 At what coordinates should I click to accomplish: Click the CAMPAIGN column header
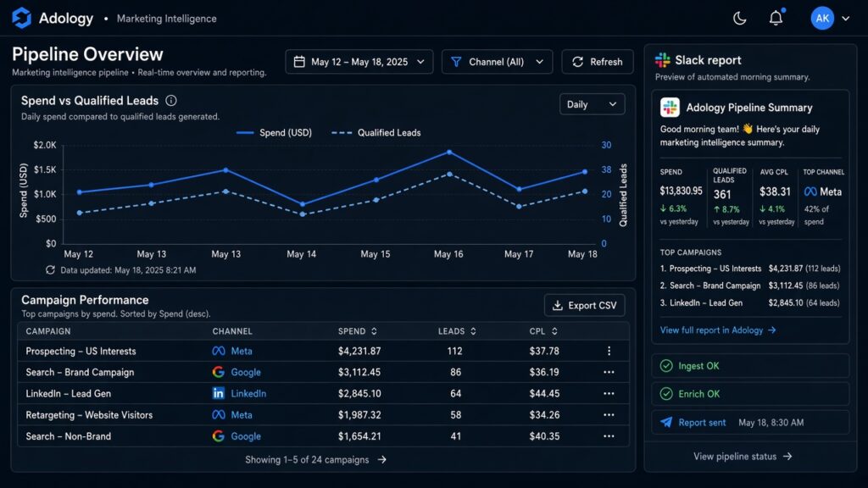(48, 331)
